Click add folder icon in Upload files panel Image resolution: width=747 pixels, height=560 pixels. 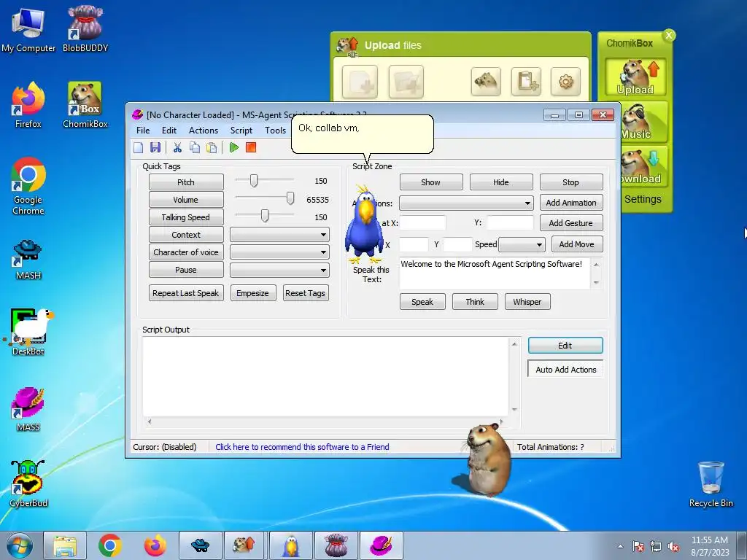tap(406, 82)
